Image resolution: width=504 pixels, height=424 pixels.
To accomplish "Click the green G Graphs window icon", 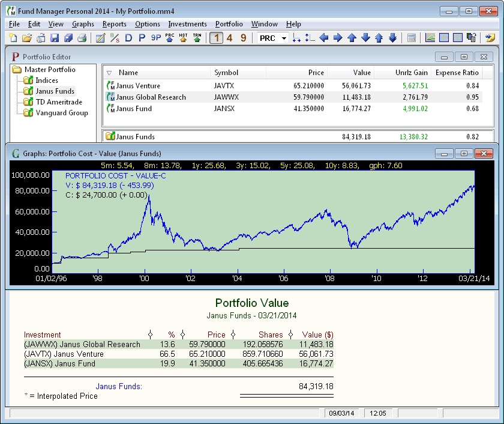I will pos(16,154).
